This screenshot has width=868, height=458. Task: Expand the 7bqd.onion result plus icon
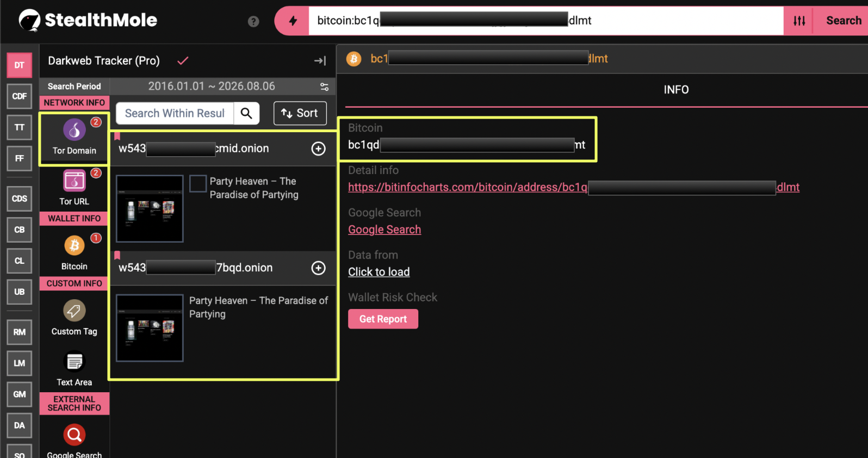pyautogui.click(x=319, y=268)
